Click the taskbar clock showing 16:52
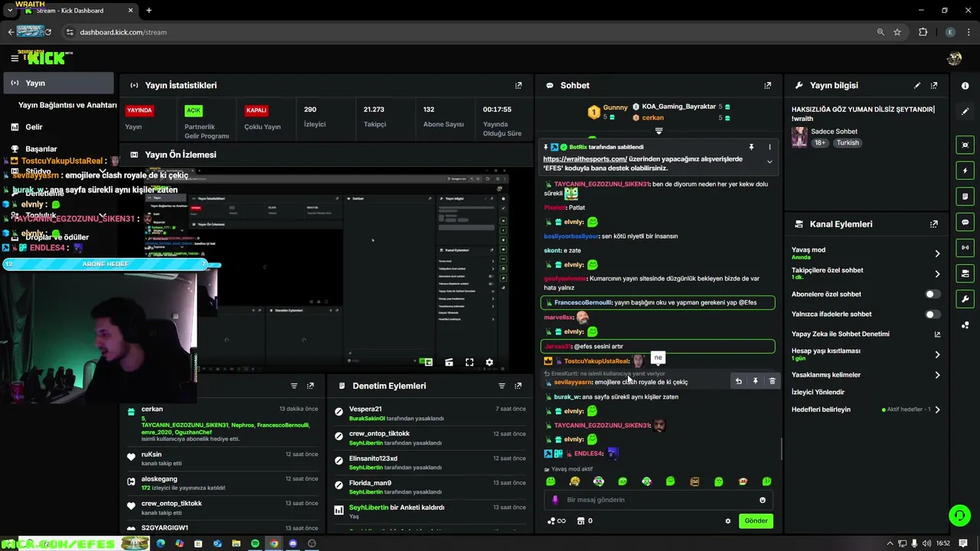This screenshot has height=551, width=980. [942, 543]
